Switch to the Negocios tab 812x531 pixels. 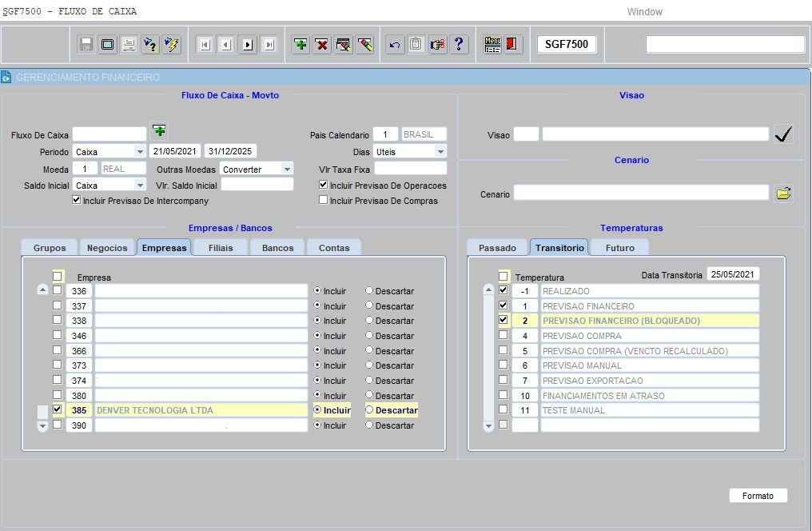pos(107,248)
